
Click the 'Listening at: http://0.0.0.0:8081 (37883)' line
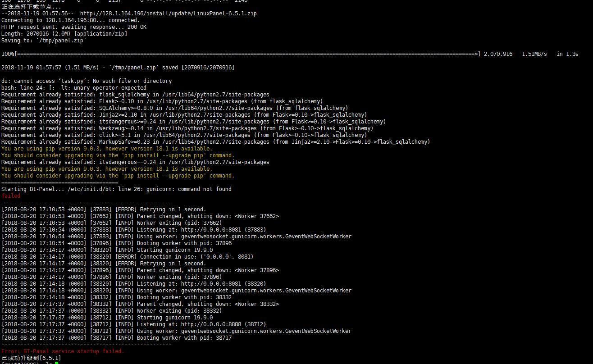point(134,230)
